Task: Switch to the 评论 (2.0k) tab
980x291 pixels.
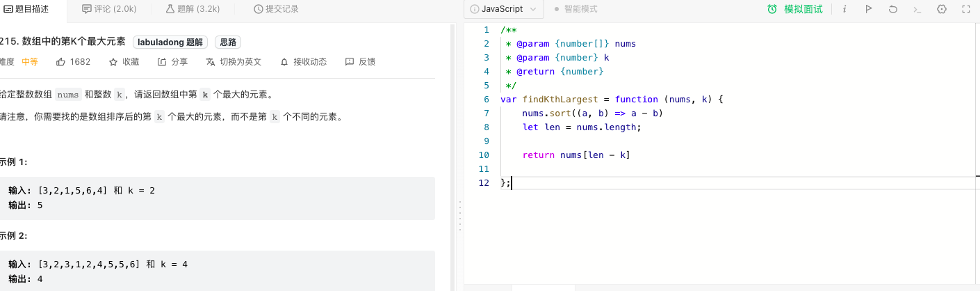Action: (110, 9)
